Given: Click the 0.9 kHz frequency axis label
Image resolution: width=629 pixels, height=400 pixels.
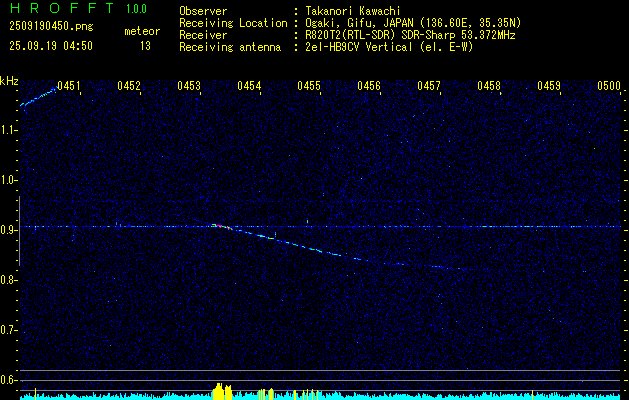Looking at the screenshot, I should [9, 229].
